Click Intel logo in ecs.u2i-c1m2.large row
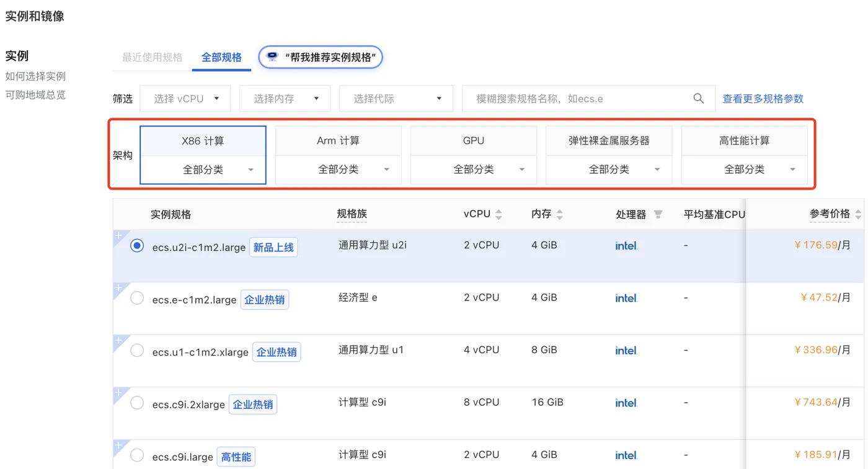The image size is (868, 469). 626,245
